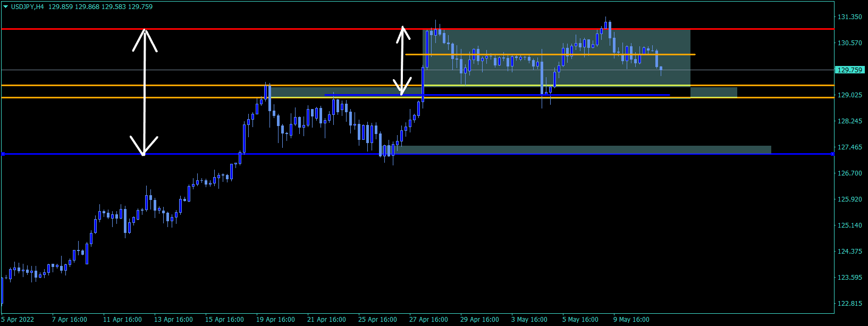
Task: Click the 125.140 price scale label
Action: tap(849, 225)
